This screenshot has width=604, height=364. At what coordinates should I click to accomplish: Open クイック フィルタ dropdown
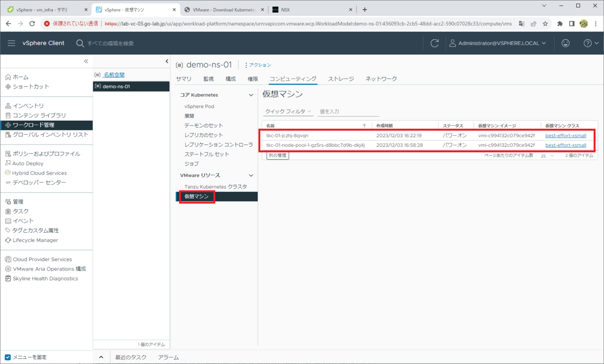288,112
